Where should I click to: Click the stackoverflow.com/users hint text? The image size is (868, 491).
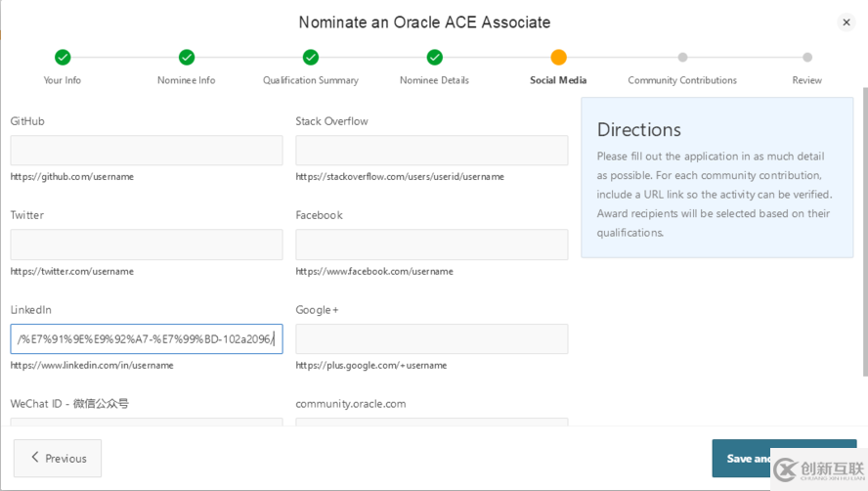400,177
